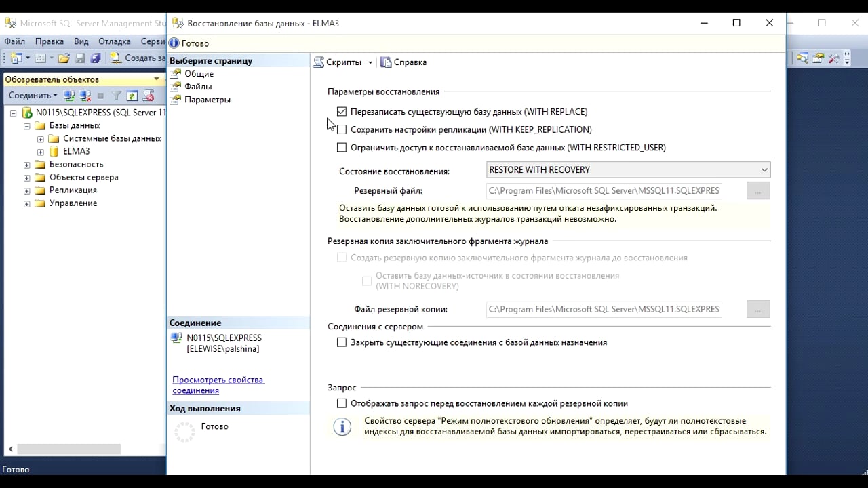
Task: Open the Соединить dropdown in Object Explorer
Action: [x=33, y=96]
